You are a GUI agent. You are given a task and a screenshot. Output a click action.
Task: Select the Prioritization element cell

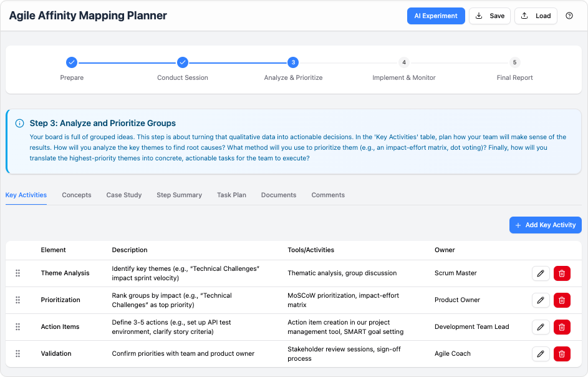60,300
